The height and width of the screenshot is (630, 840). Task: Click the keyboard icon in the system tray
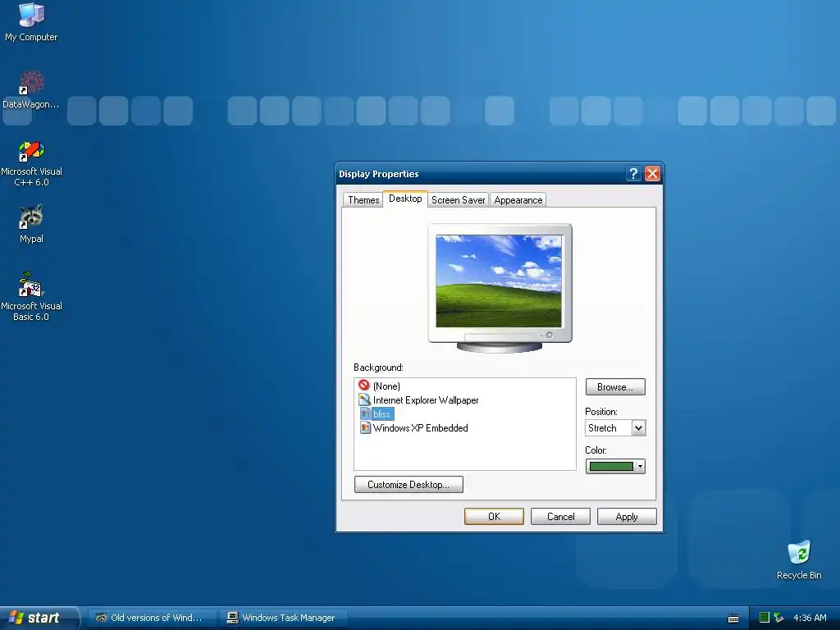pyautogui.click(x=733, y=619)
